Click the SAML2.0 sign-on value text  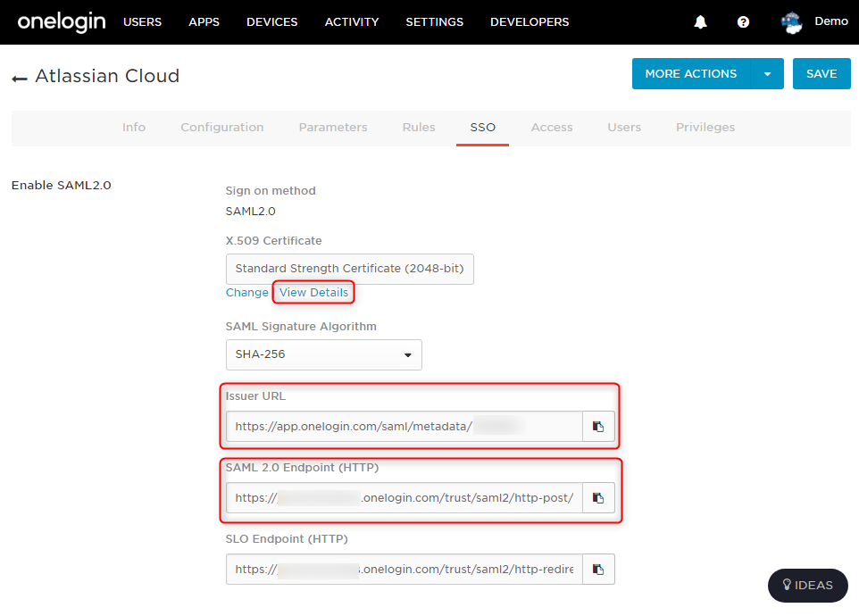point(250,212)
